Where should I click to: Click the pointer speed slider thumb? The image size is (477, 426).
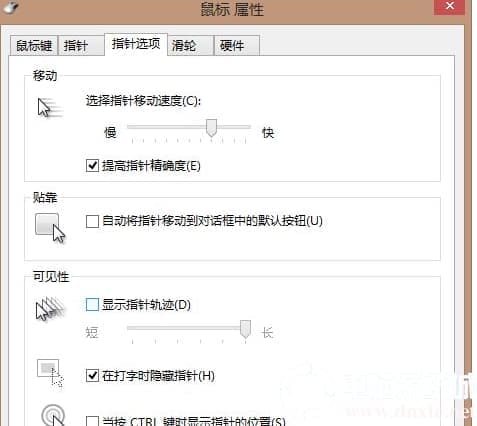(x=211, y=128)
